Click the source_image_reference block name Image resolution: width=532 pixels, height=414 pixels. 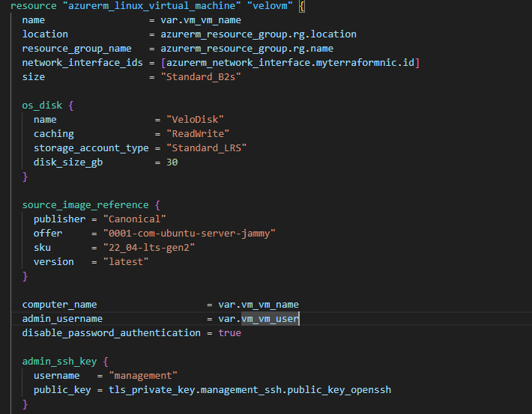click(x=85, y=204)
